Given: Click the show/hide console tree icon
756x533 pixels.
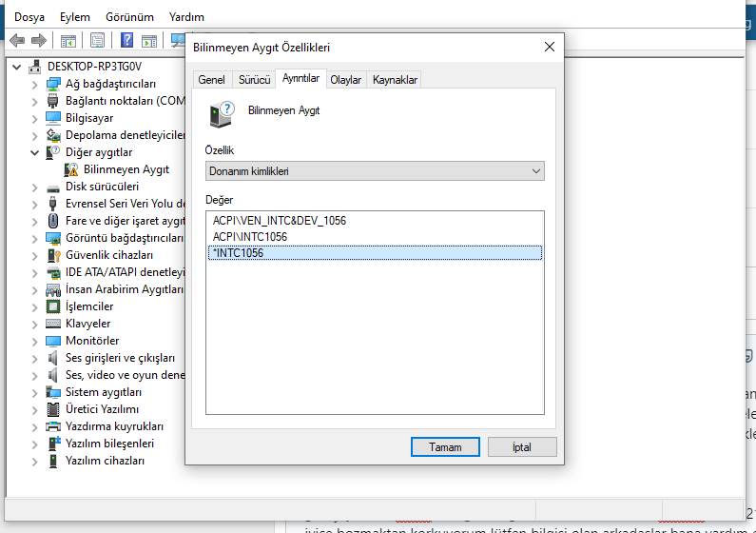Looking at the screenshot, I should [x=68, y=41].
